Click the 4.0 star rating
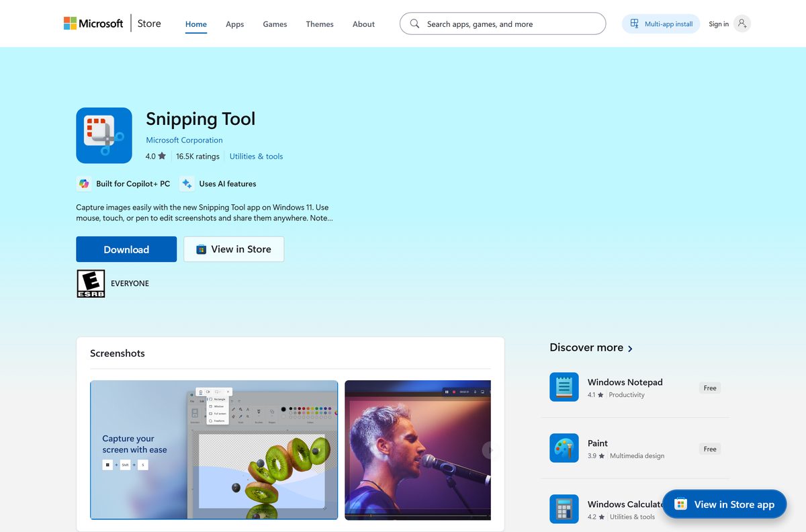 [x=155, y=157]
